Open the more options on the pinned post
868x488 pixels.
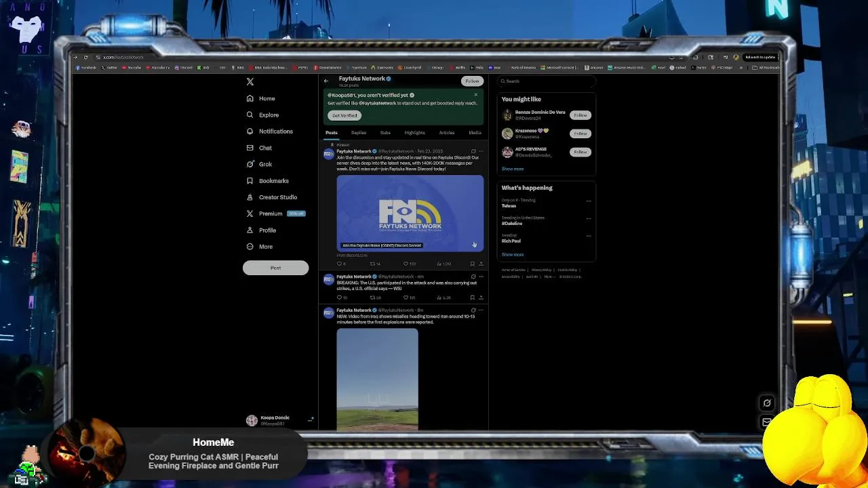tap(481, 151)
